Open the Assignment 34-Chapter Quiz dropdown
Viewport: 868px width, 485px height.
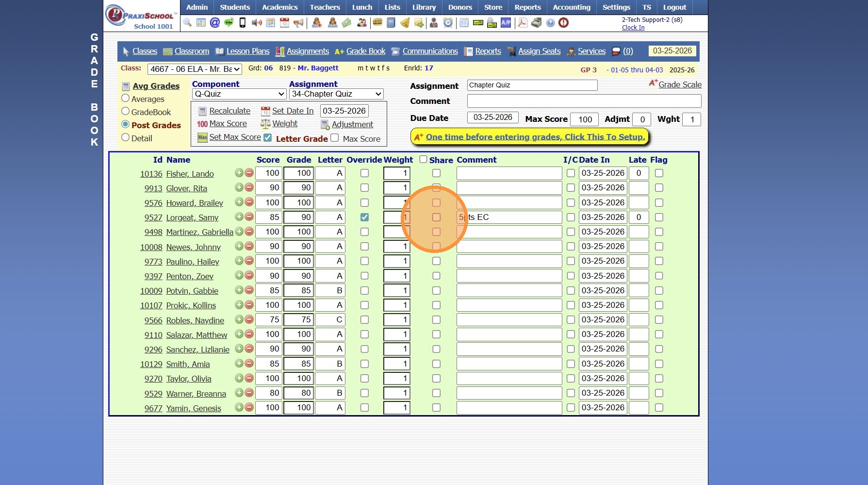tap(336, 94)
